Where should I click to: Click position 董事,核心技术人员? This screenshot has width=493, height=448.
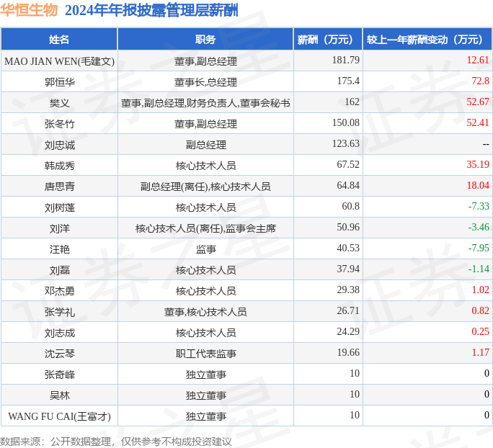pos(205,312)
